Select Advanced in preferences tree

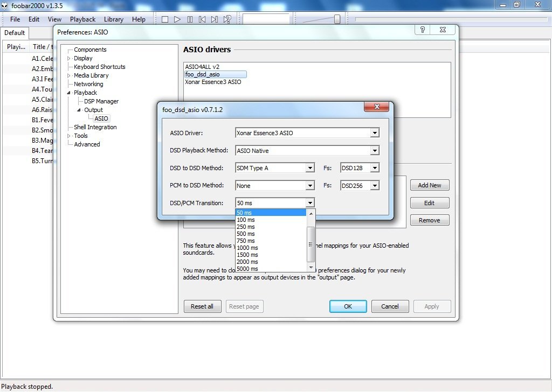click(87, 144)
